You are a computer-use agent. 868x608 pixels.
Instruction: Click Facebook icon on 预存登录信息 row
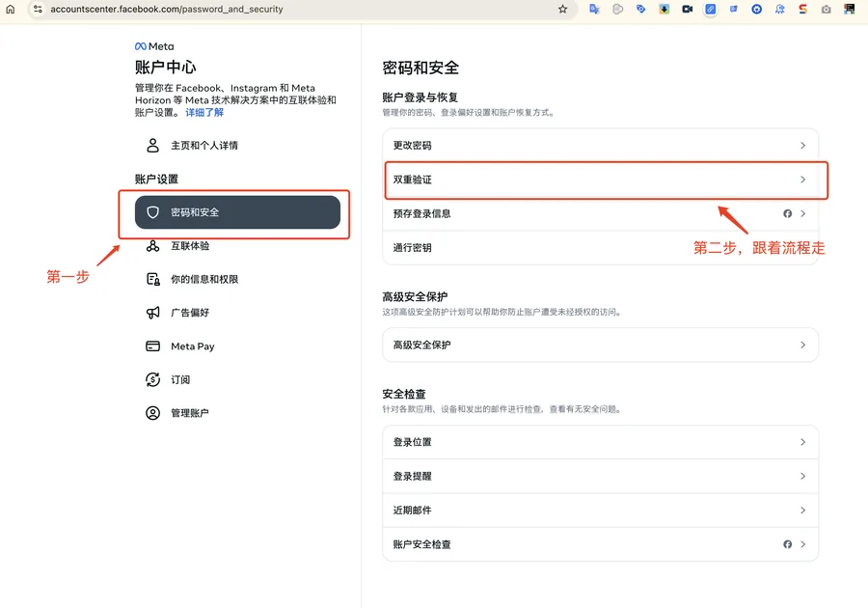[787, 213]
